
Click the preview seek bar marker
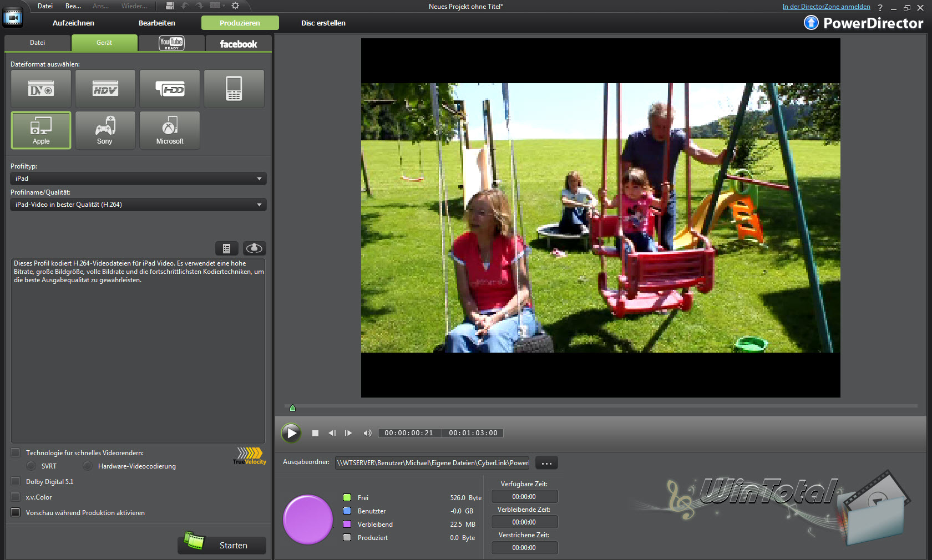[x=292, y=408]
